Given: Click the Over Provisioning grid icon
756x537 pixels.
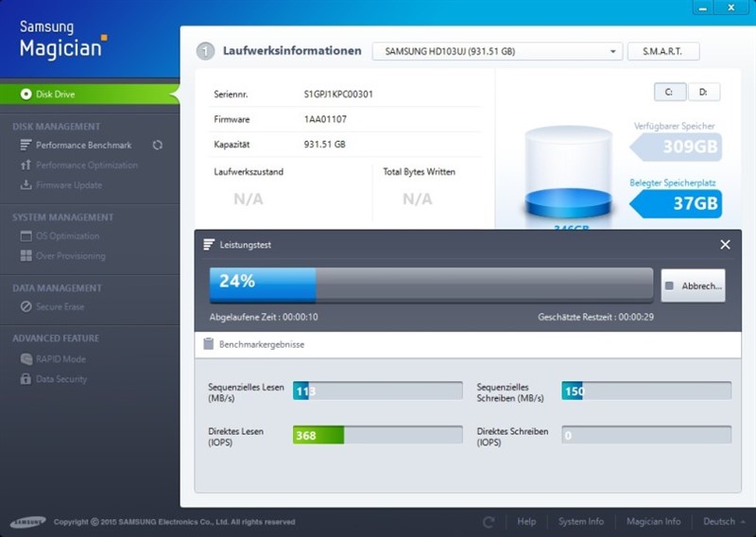Looking at the screenshot, I should [x=26, y=255].
